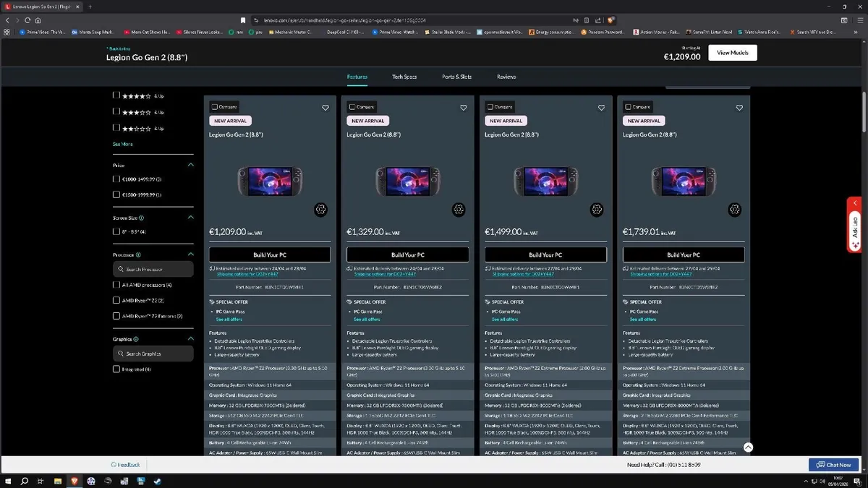Viewport: 868px width, 488px height.
Task: Collapse the Price filter section
Action: [x=191, y=165]
